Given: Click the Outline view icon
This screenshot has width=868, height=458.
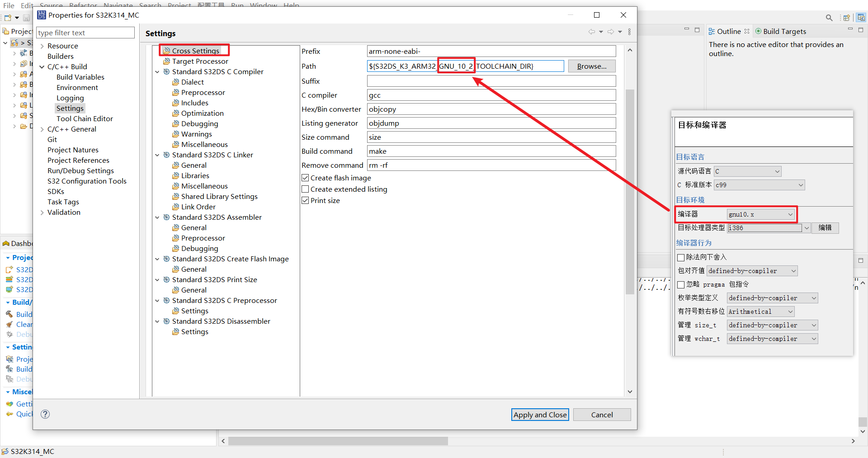Looking at the screenshot, I should [712, 31].
